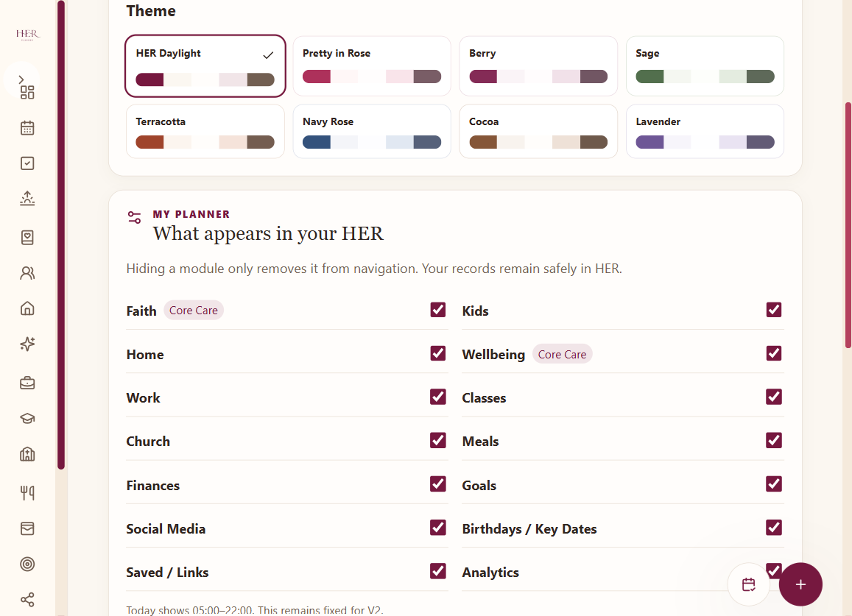The width and height of the screenshot is (852, 616).
Task: Apply the Cocoa theme
Action: [538, 132]
